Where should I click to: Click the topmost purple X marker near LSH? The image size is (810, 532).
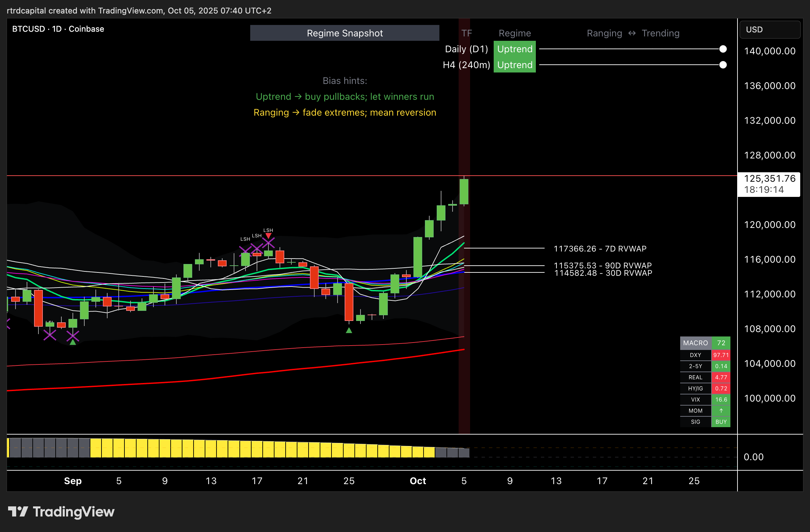[x=268, y=242]
